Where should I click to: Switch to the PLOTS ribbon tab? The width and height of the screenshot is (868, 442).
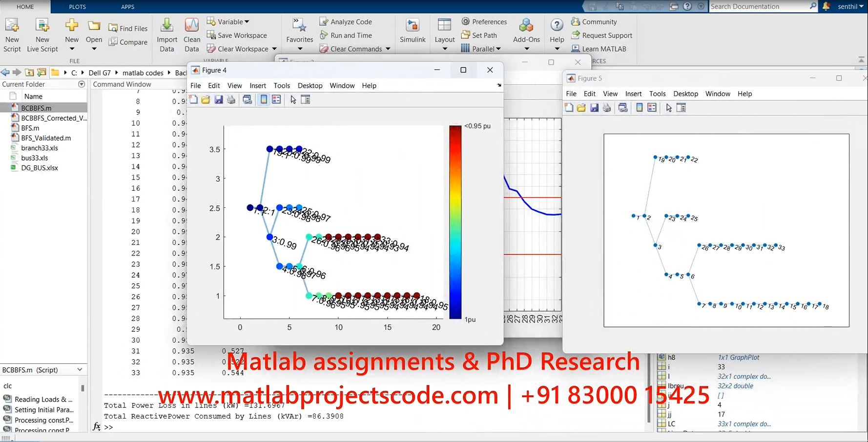(77, 7)
